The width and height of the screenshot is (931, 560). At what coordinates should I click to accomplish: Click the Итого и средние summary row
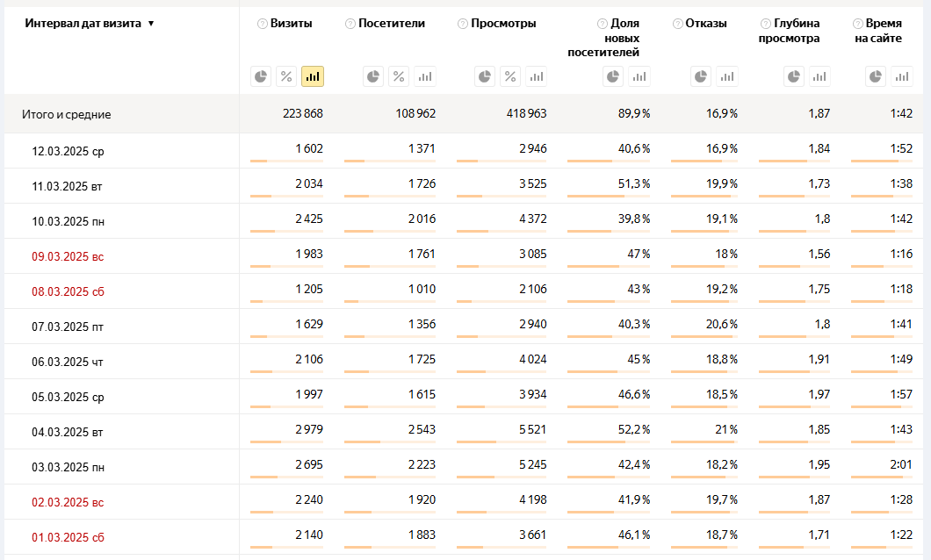[x=67, y=114]
